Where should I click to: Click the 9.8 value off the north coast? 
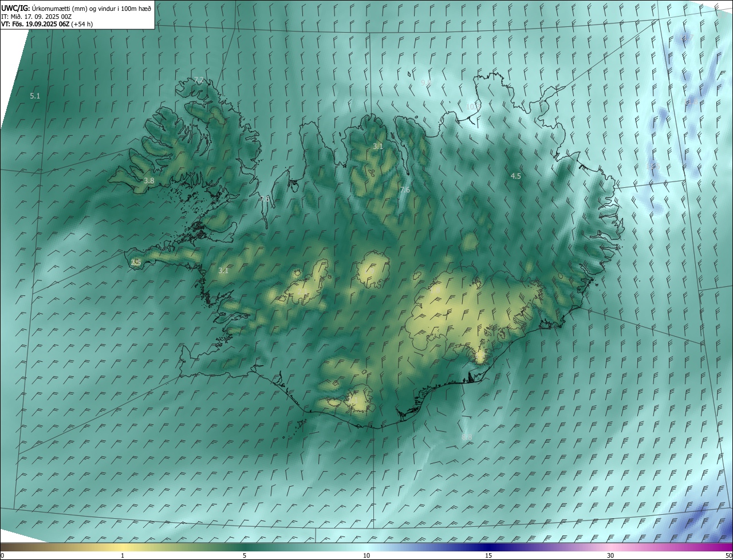[426, 83]
